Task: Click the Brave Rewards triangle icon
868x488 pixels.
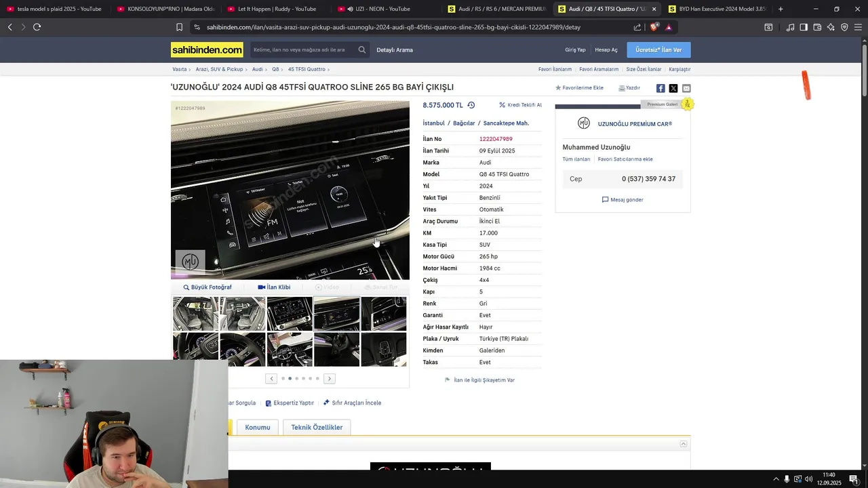Action: click(x=669, y=27)
